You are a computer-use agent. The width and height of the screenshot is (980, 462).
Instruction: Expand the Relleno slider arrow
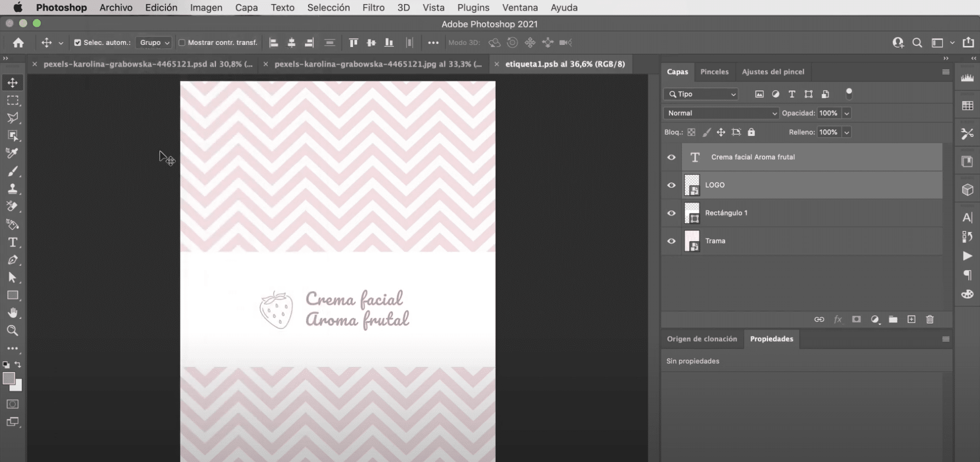847,132
